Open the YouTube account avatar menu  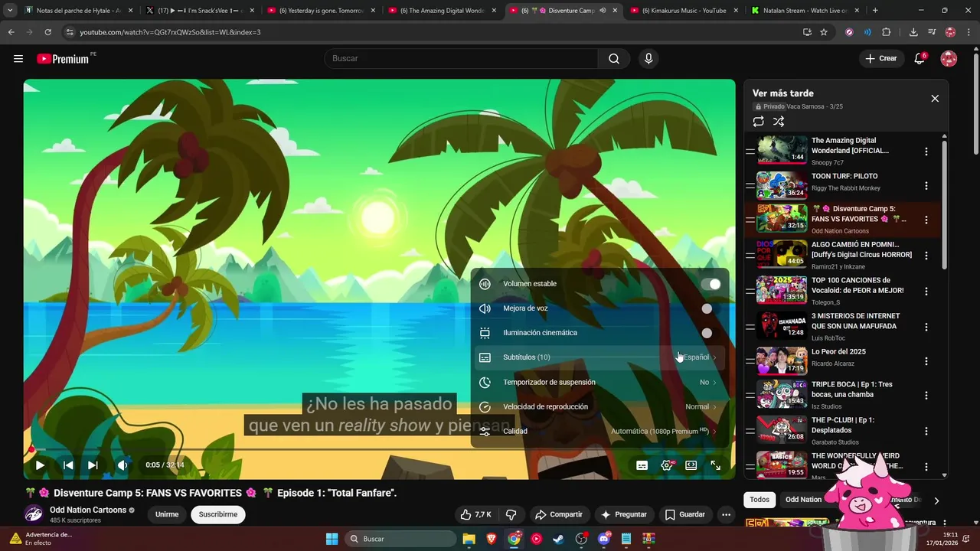(x=949, y=58)
